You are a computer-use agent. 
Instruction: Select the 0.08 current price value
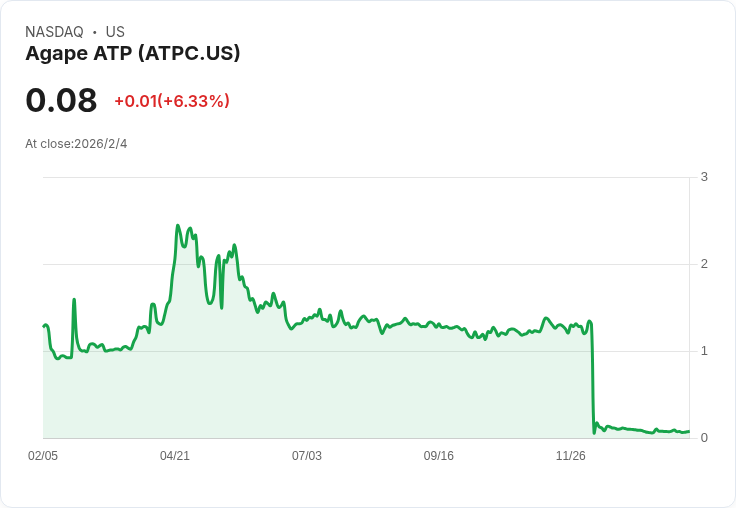tap(61, 100)
